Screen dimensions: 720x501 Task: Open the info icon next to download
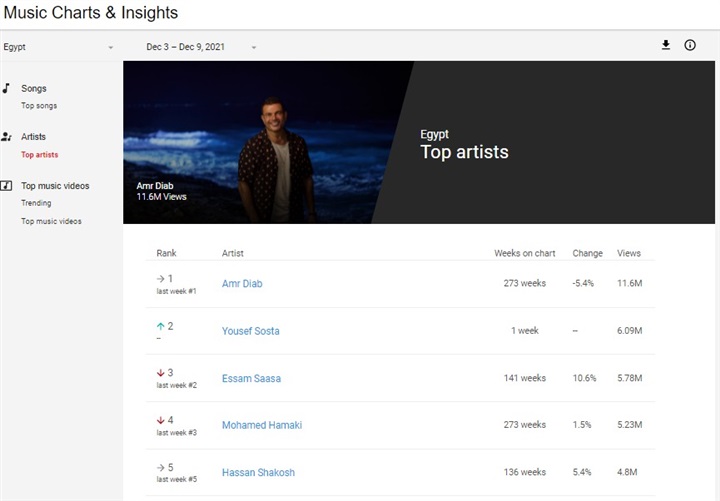click(690, 45)
